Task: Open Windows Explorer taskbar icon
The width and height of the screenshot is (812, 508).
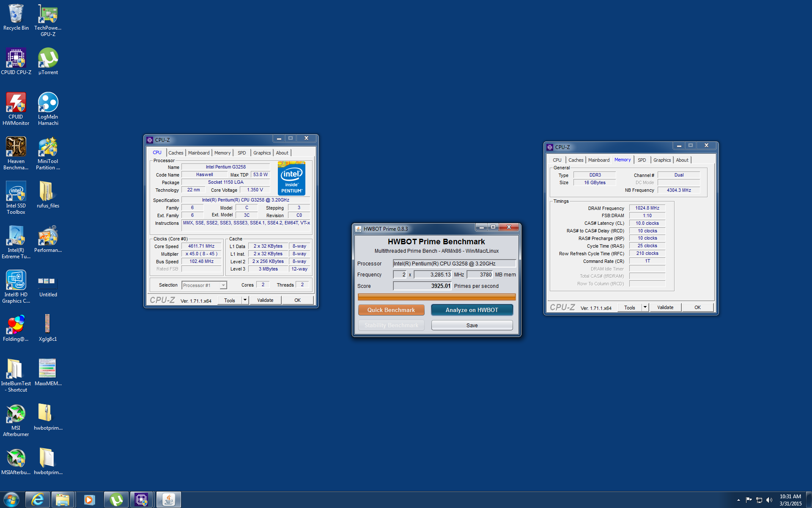Action: pyautogui.click(x=63, y=500)
